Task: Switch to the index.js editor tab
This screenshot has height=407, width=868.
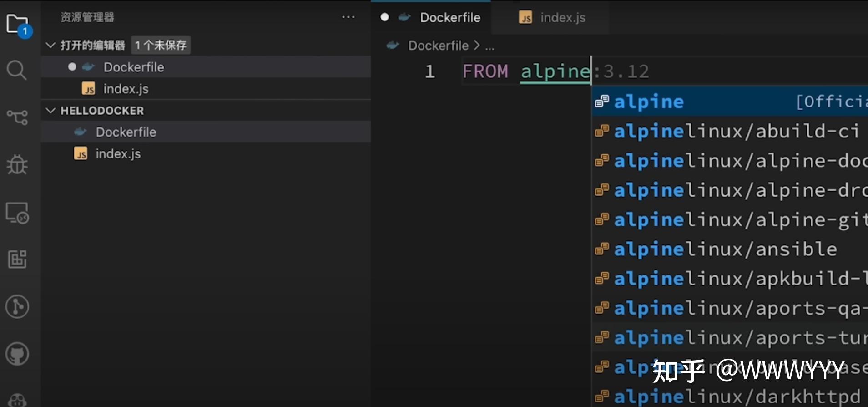Action: pyautogui.click(x=550, y=17)
